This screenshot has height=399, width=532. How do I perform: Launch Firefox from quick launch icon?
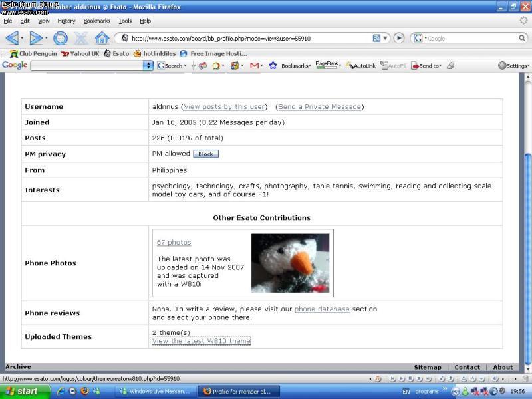coord(84,391)
